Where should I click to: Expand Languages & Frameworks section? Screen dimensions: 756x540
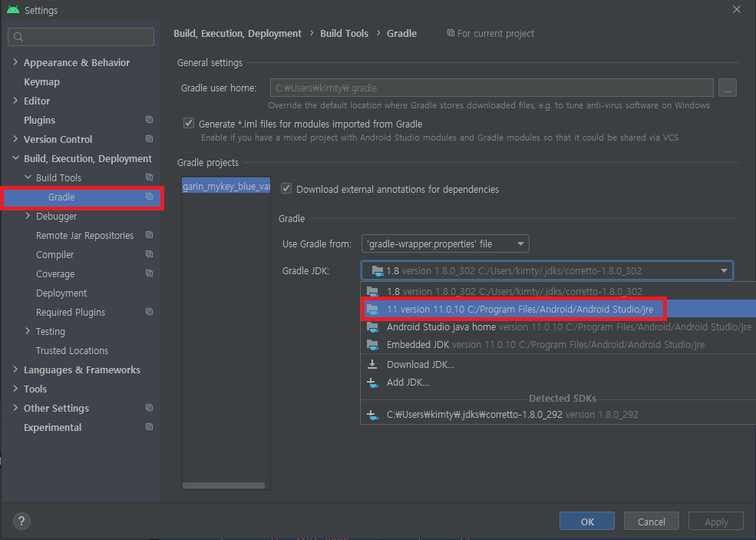point(15,369)
